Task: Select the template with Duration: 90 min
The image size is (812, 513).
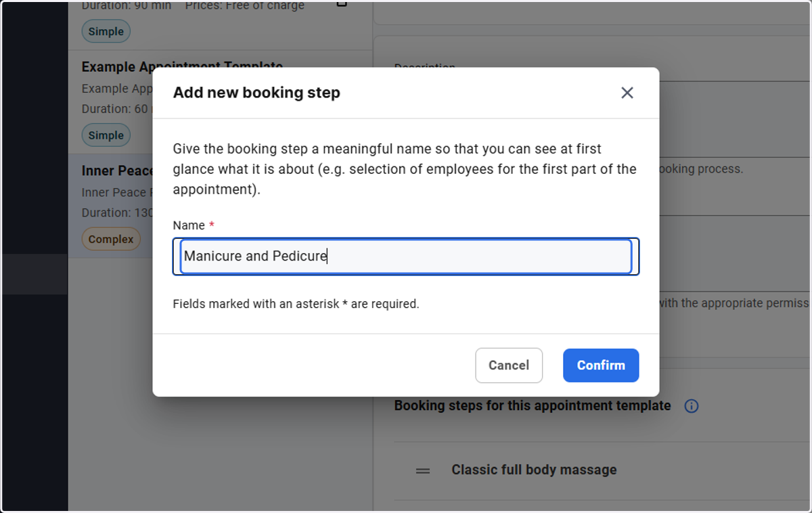Action: coord(220,25)
